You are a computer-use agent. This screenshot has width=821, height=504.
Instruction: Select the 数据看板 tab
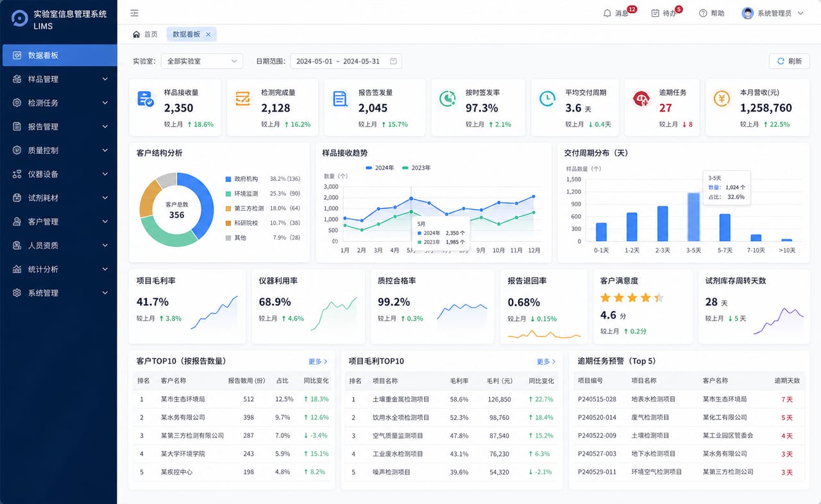[191, 34]
